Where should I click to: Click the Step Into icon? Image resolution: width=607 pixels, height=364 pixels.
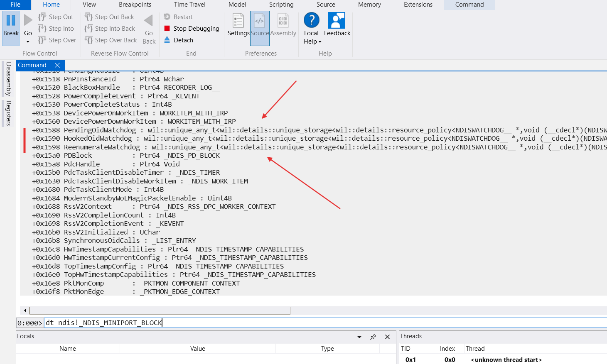(42, 29)
